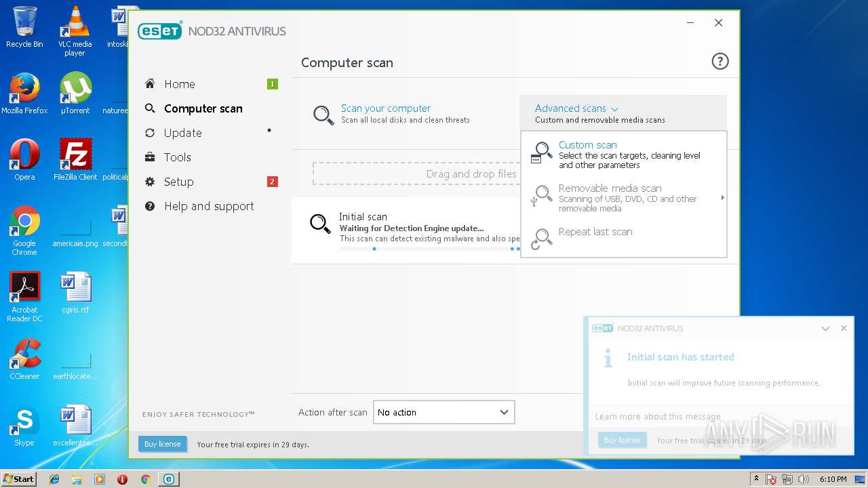
Task: Open the Home section
Action: pos(179,84)
